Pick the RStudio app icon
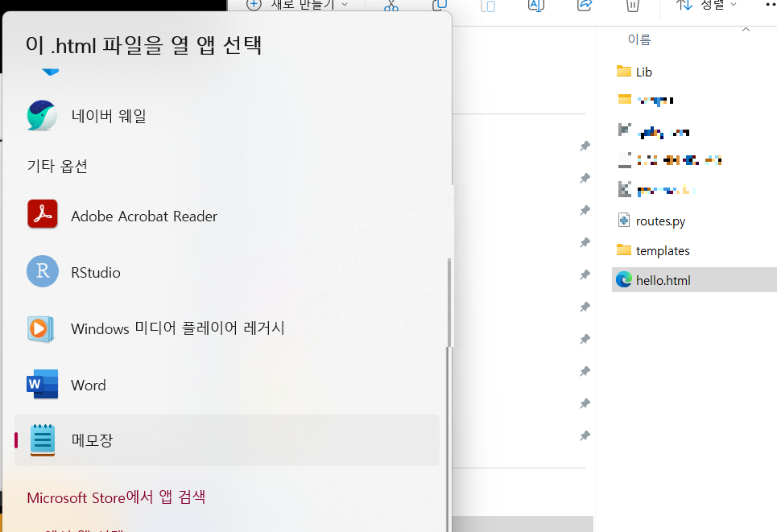Screen dimensions: 777x532 pos(42,271)
